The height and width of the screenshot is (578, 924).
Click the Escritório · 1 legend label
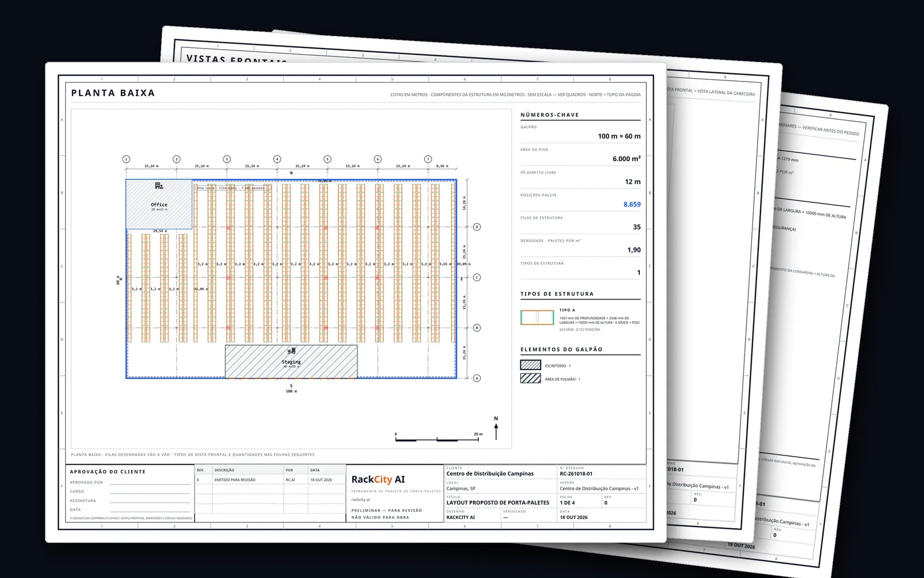(x=558, y=366)
